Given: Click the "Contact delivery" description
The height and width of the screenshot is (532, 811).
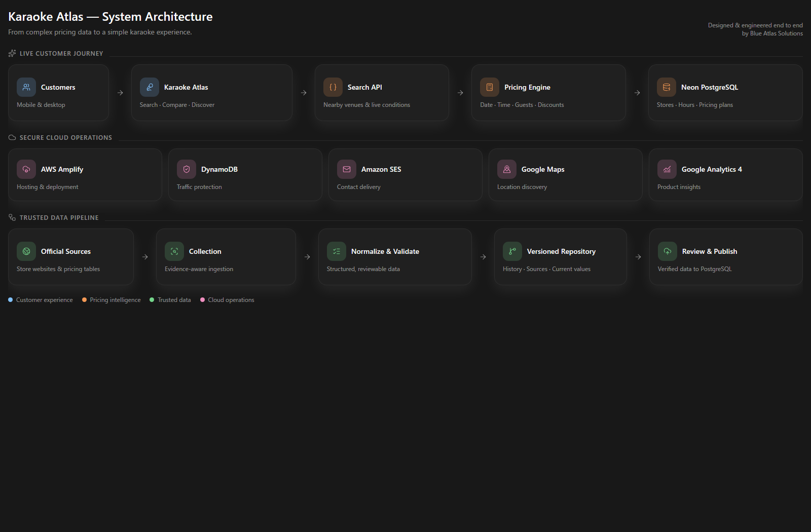Looking at the screenshot, I should click(359, 187).
